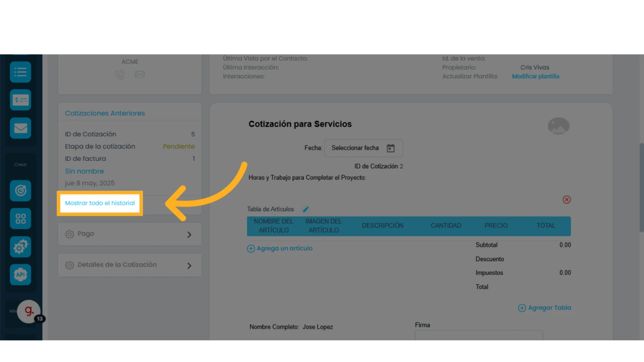This screenshot has width=644, height=362.
Task: Open the target goals sidebar icon
Action: [21, 191]
